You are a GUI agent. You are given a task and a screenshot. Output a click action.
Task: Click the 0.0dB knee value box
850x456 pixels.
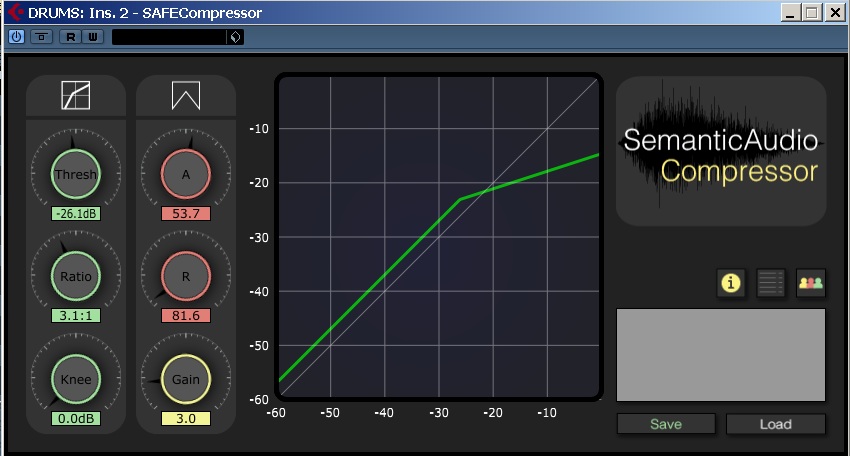pos(76,419)
